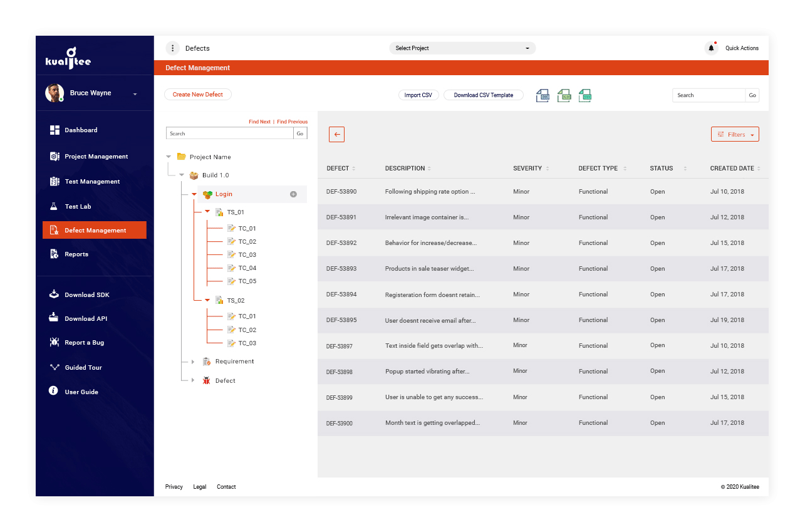This screenshot has height=532, width=805.
Task: Expand Bruce Wayne user menu
Action: click(135, 94)
